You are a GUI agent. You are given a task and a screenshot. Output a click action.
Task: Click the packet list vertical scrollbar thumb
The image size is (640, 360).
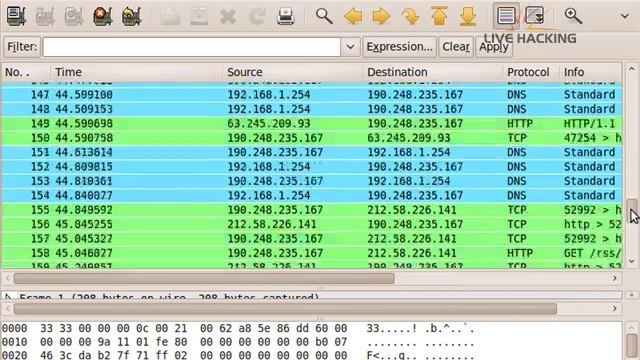click(632, 210)
